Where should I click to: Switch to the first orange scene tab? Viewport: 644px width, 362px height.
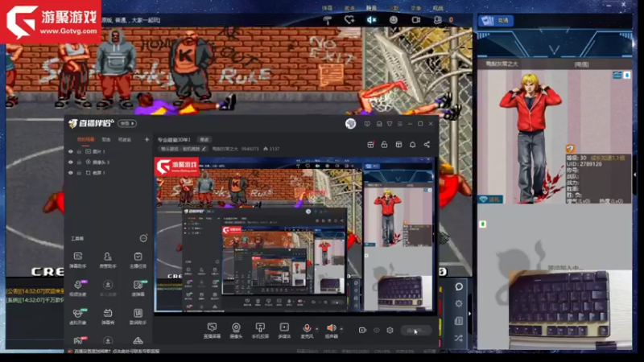coord(85,139)
